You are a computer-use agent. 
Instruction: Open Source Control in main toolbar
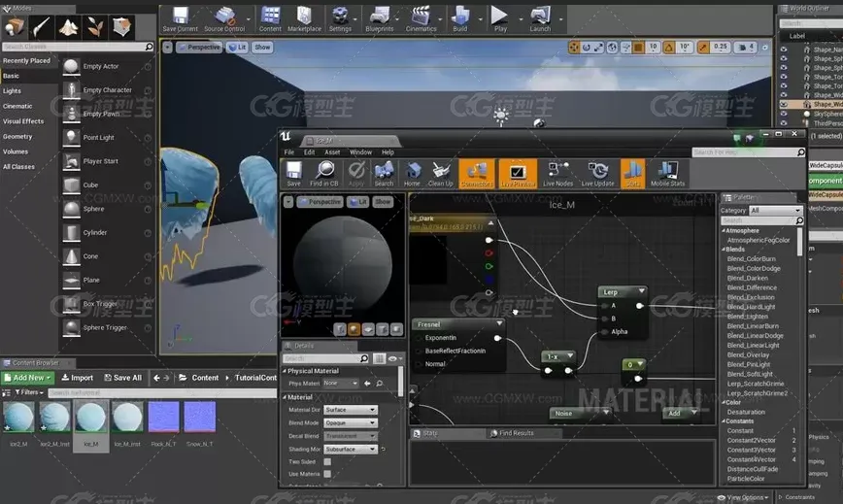[224, 19]
